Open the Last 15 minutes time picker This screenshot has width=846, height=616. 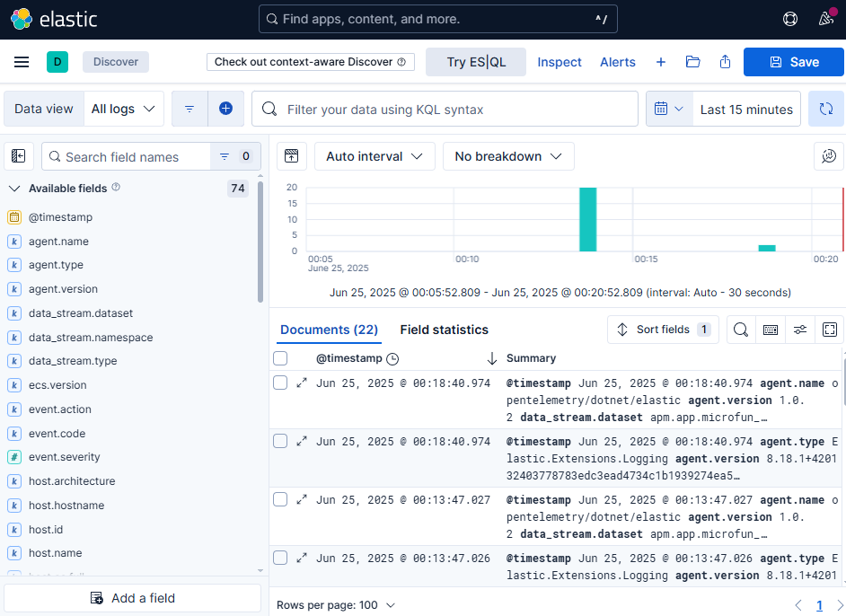746,109
